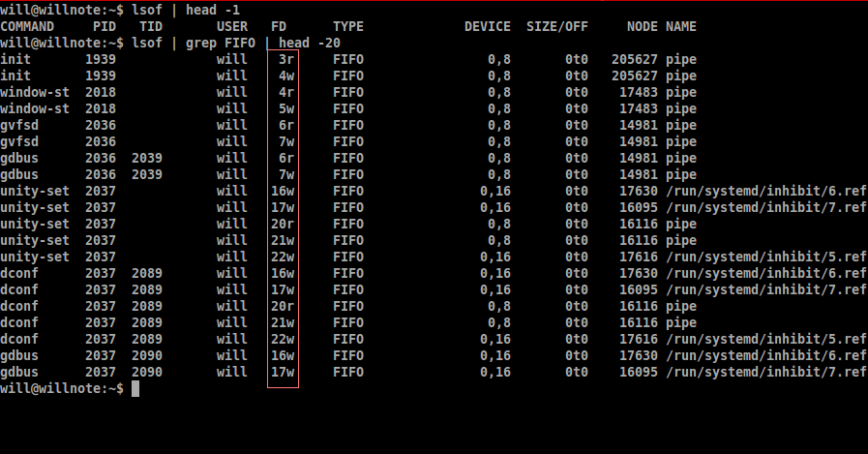The image size is (868, 454).
Task: Click FD 22w in the unity-set row
Action: pyautogui.click(x=283, y=257)
